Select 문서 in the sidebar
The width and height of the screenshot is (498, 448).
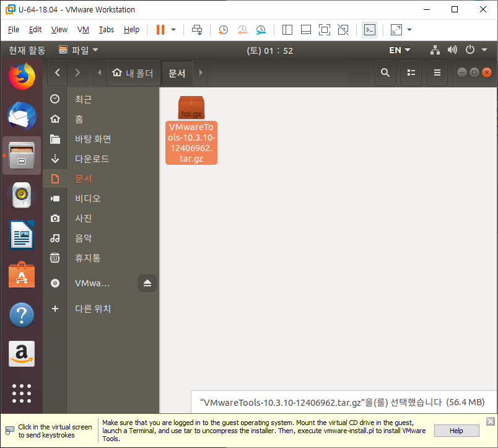pyautogui.click(x=101, y=178)
